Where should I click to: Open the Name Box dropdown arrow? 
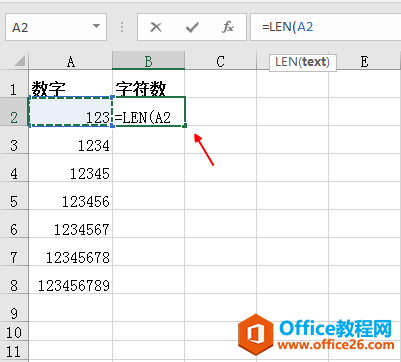pos(97,26)
